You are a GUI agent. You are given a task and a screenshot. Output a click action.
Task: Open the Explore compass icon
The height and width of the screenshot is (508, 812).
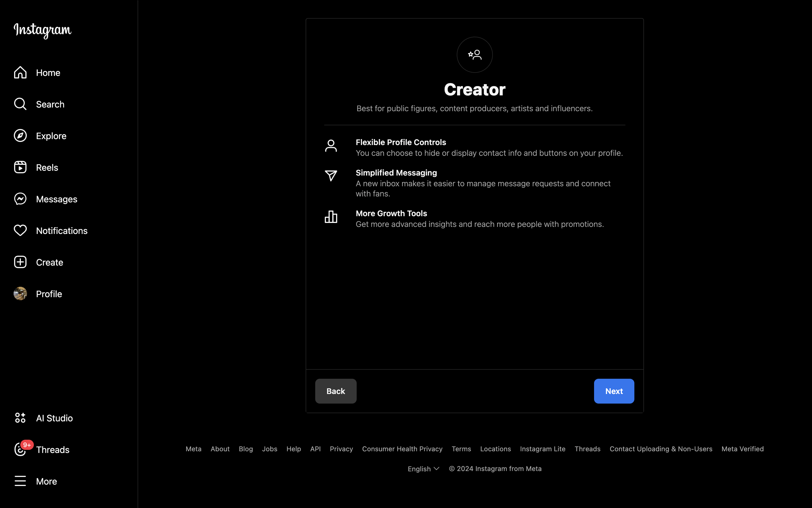[x=20, y=136]
